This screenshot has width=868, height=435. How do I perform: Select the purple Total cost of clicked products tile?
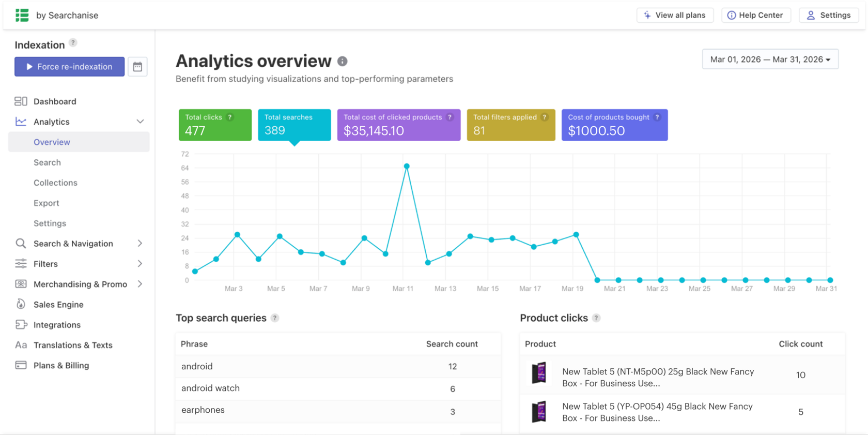[399, 125]
